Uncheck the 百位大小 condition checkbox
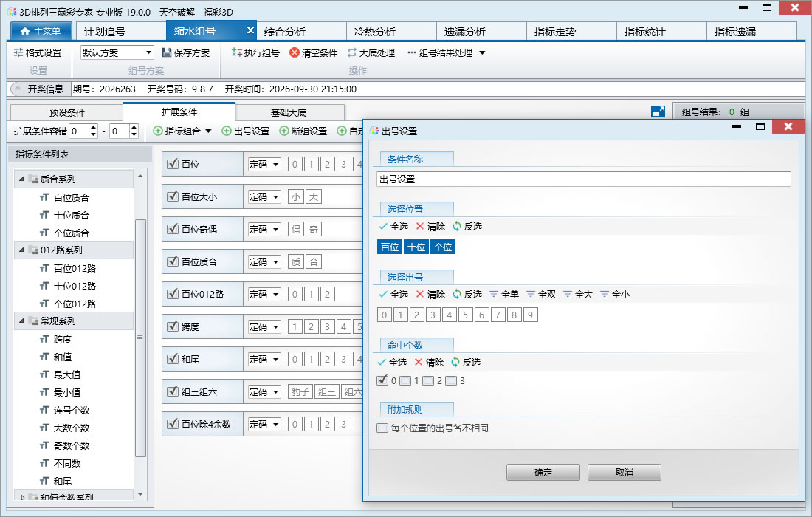The width and height of the screenshot is (812, 517). (173, 196)
